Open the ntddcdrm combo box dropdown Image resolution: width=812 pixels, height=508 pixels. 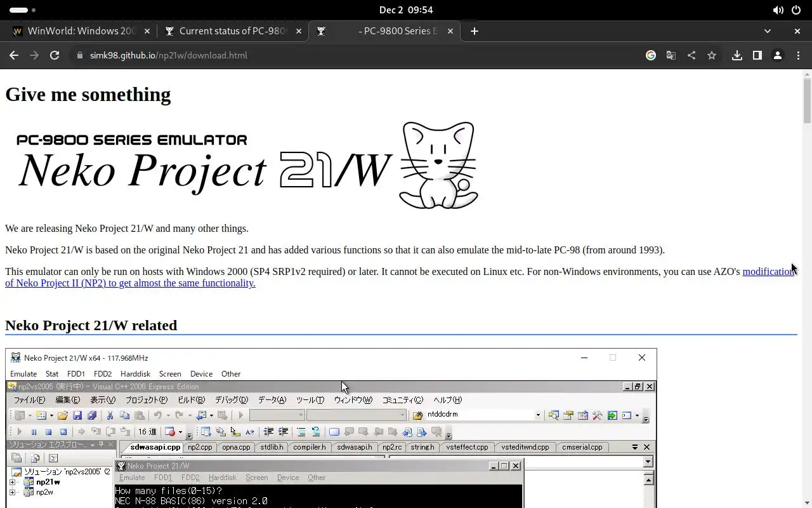(538, 415)
